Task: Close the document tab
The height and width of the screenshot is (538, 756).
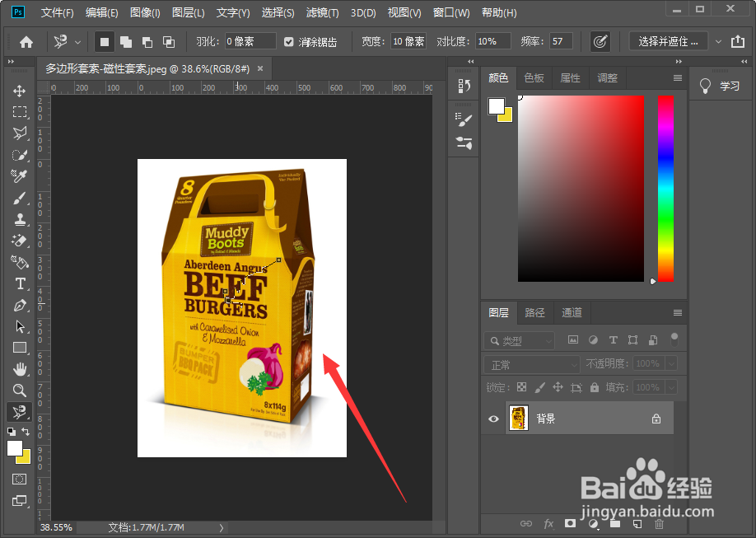Action: tap(260, 68)
